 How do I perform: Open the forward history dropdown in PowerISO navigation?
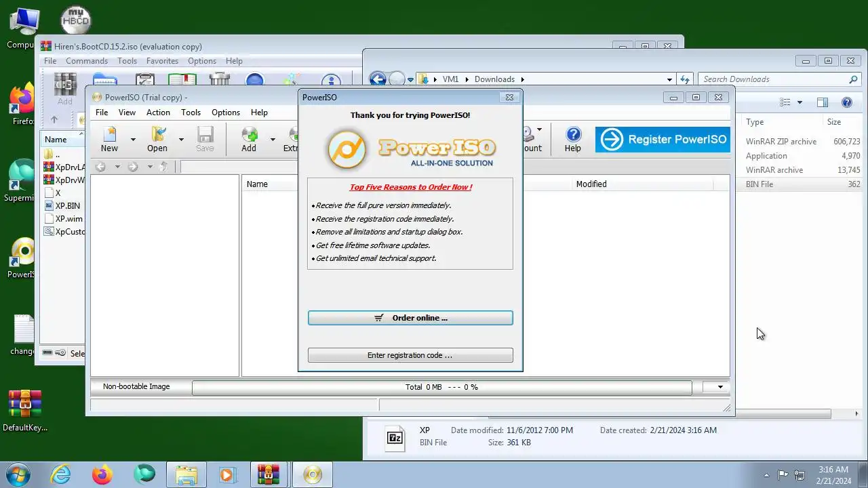[x=149, y=167]
